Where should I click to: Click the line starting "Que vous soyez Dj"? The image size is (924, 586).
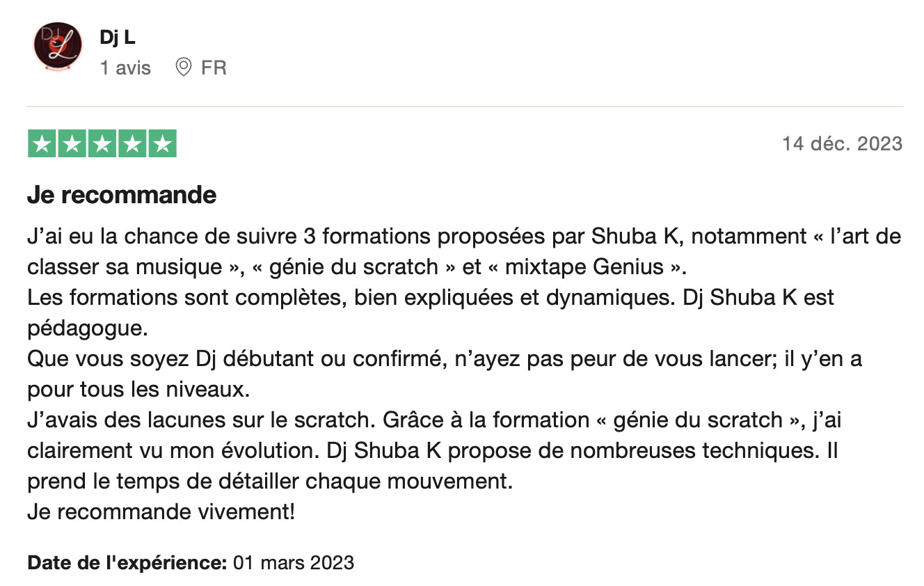pyautogui.click(x=444, y=359)
